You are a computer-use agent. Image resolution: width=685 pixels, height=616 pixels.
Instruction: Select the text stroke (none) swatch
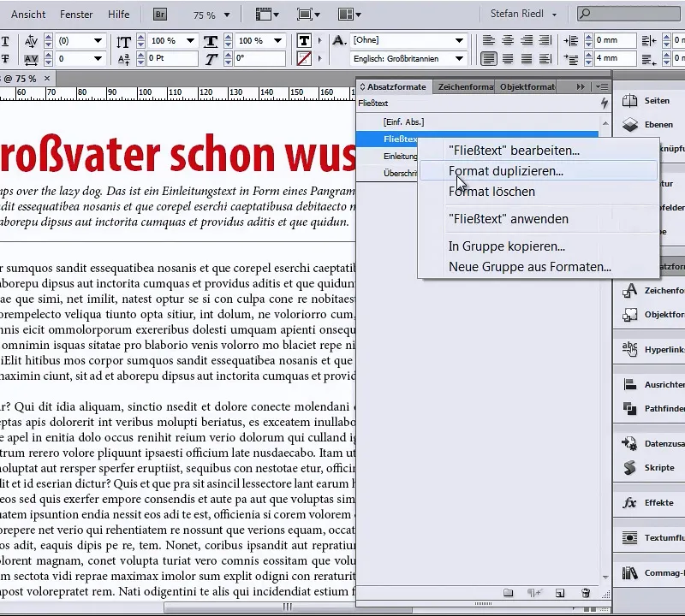click(304, 58)
